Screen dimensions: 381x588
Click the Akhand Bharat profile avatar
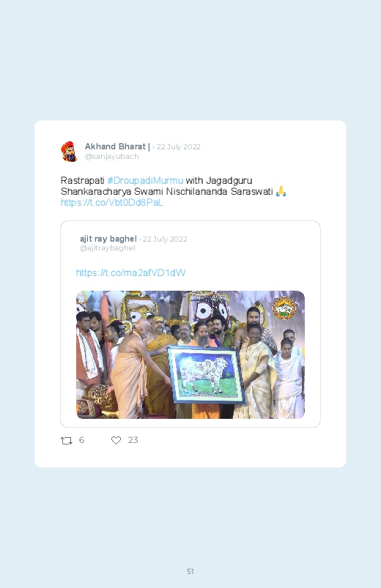coord(70,152)
